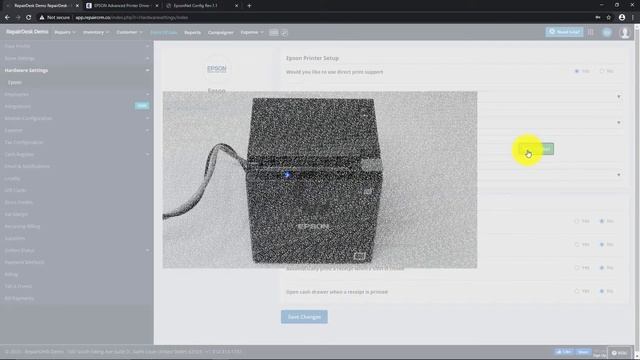Open the Customer dropdown menu

(x=129, y=32)
